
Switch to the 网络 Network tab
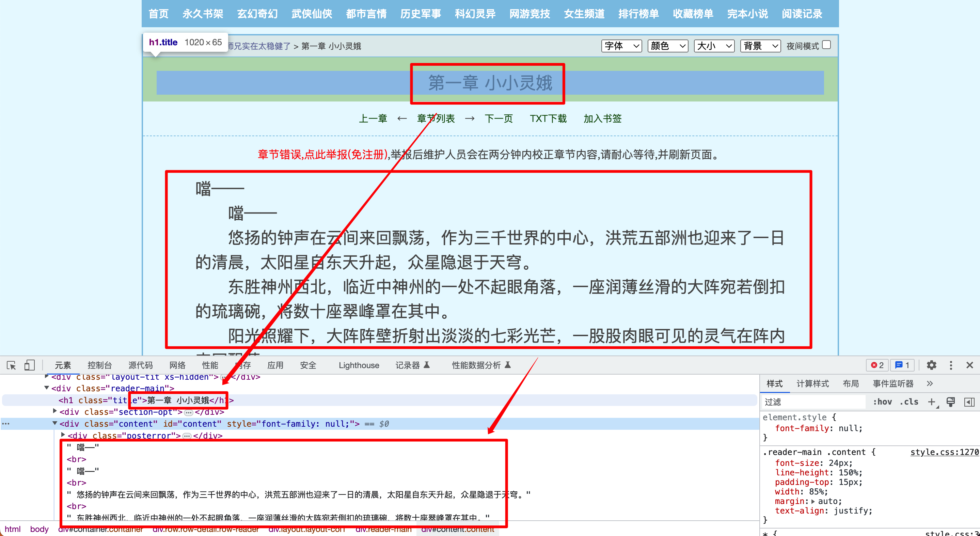tap(177, 365)
